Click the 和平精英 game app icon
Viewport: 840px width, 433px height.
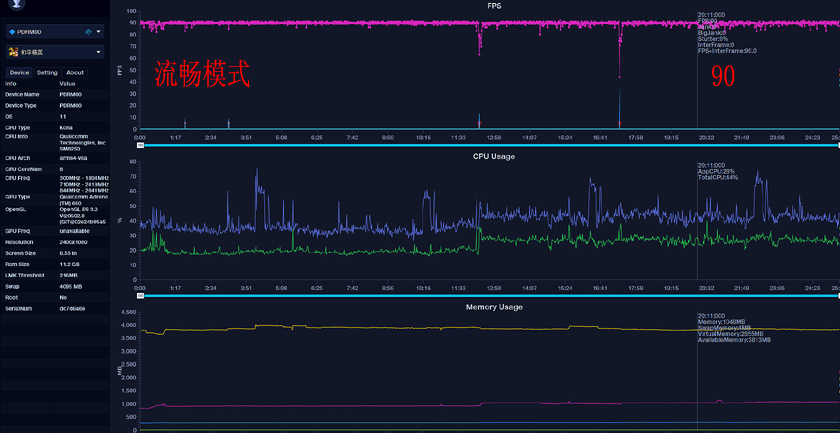[13, 52]
